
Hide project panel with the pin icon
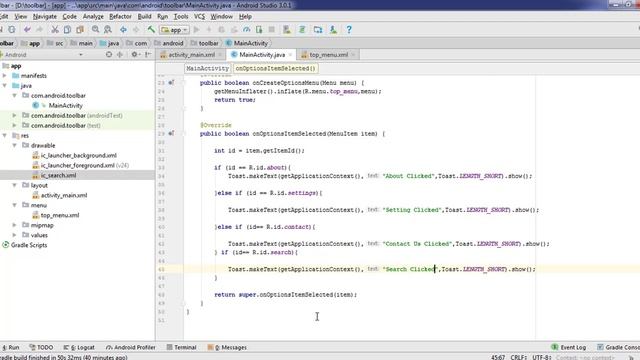coord(148,54)
